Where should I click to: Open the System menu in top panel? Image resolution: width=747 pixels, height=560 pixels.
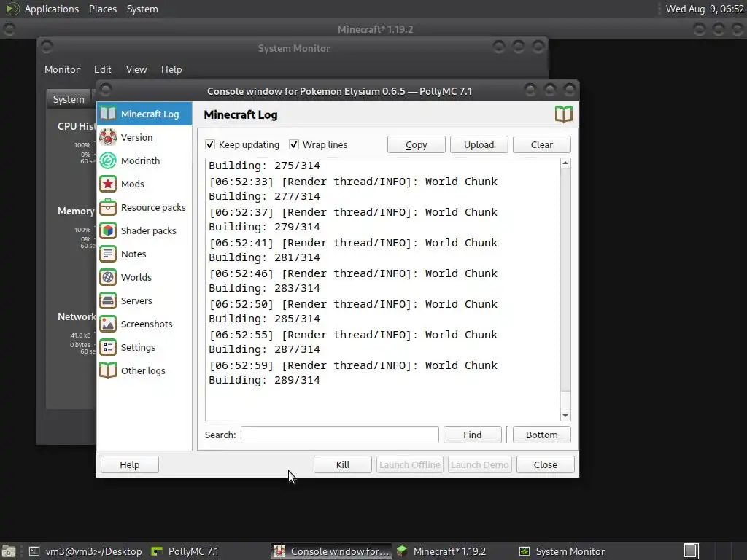click(x=142, y=9)
